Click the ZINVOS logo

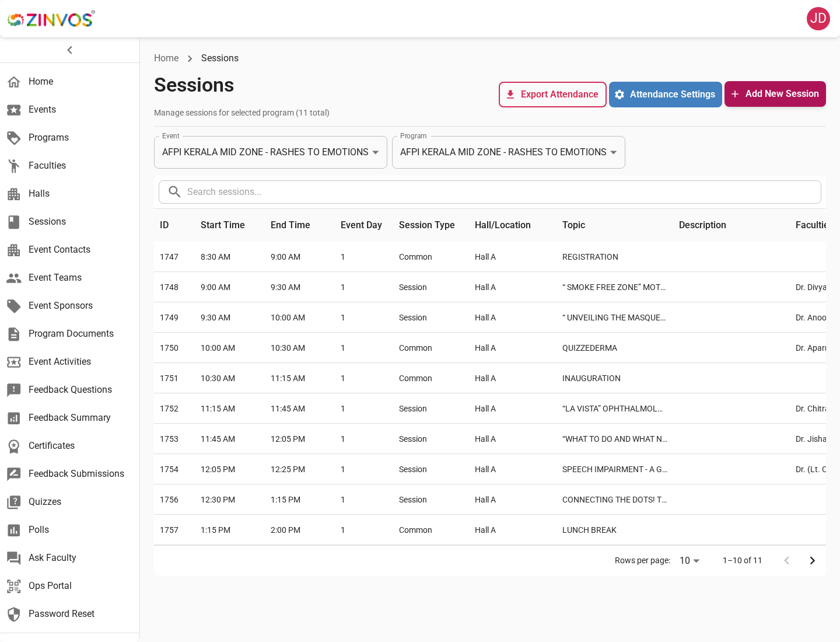pyautogui.click(x=51, y=19)
